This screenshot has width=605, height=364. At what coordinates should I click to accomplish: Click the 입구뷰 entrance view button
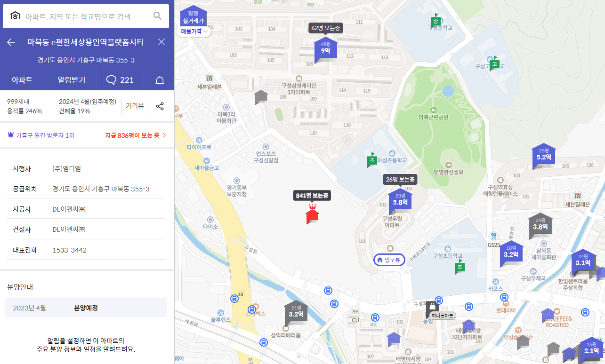(x=389, y=260)
